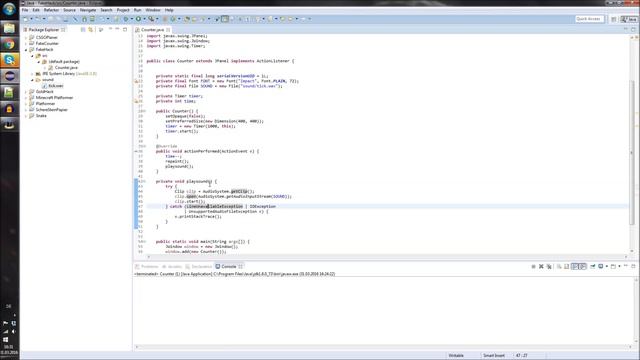Image resolution: width=640 pixels, height=360 pixels.
Task: Select the SchereSteinPapier project
Action: click(51, 110)
